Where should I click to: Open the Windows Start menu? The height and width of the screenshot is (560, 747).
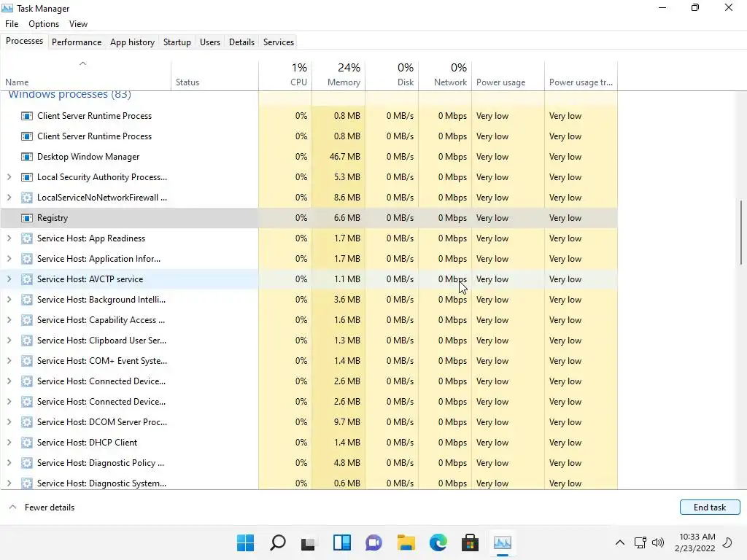coord(245,542)
